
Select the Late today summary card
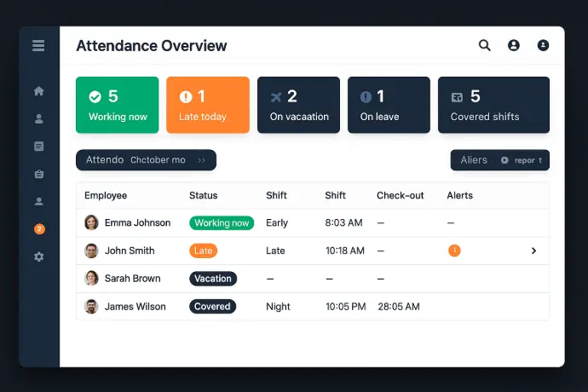(x=207, y=105)
